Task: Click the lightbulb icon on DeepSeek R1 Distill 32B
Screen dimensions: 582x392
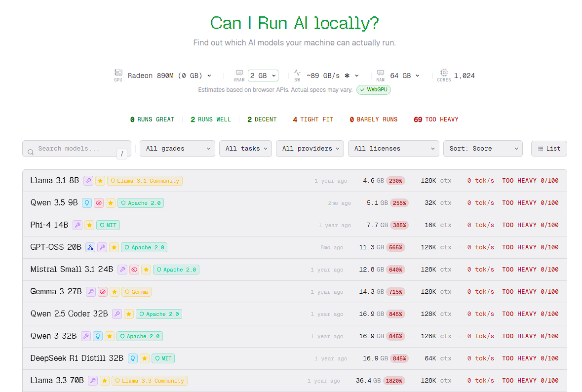Action: (x=133, y=359)
